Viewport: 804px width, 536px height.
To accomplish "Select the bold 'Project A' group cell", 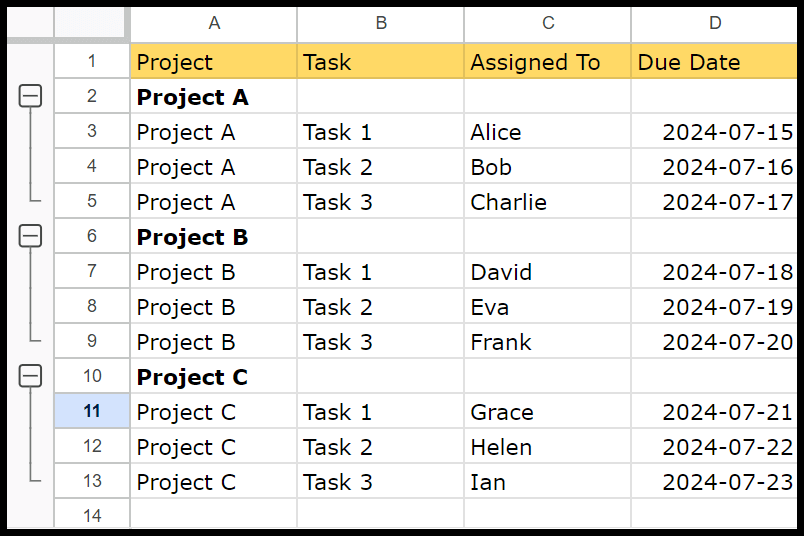I will click(x=214, y=96).
